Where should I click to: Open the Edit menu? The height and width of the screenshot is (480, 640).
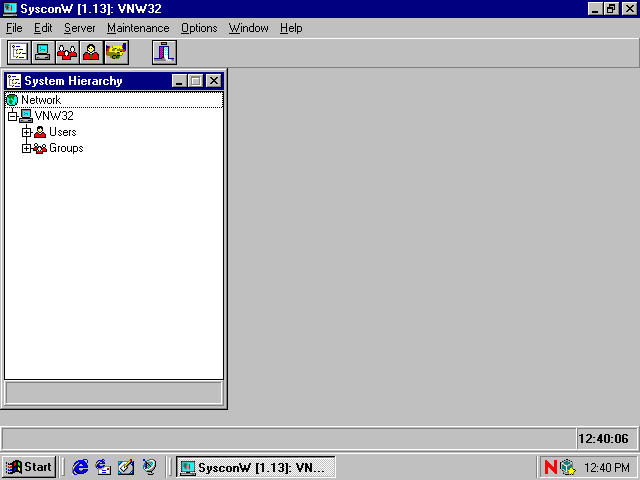pyautogui.click(x=43, y=28)
